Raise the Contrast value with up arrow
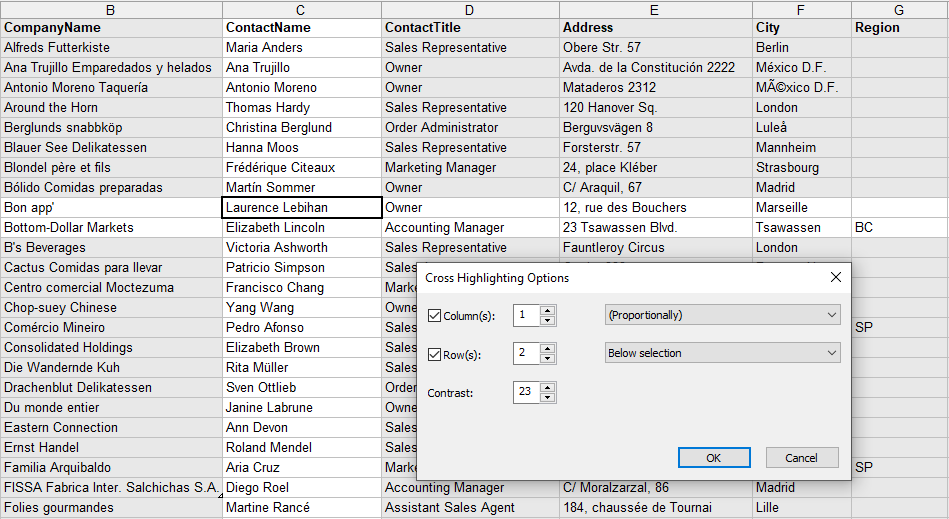This screenshot has height=519, width=949. point(548,387)
